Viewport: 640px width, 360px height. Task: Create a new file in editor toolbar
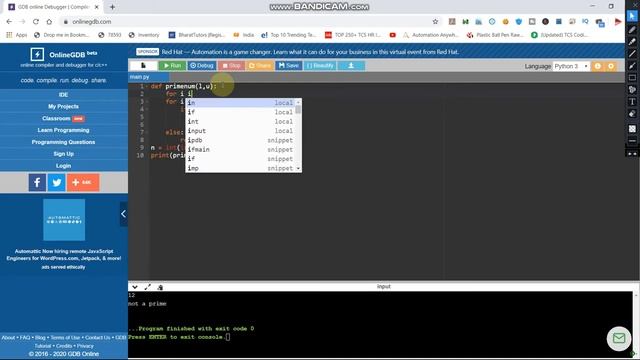(143, 66)
